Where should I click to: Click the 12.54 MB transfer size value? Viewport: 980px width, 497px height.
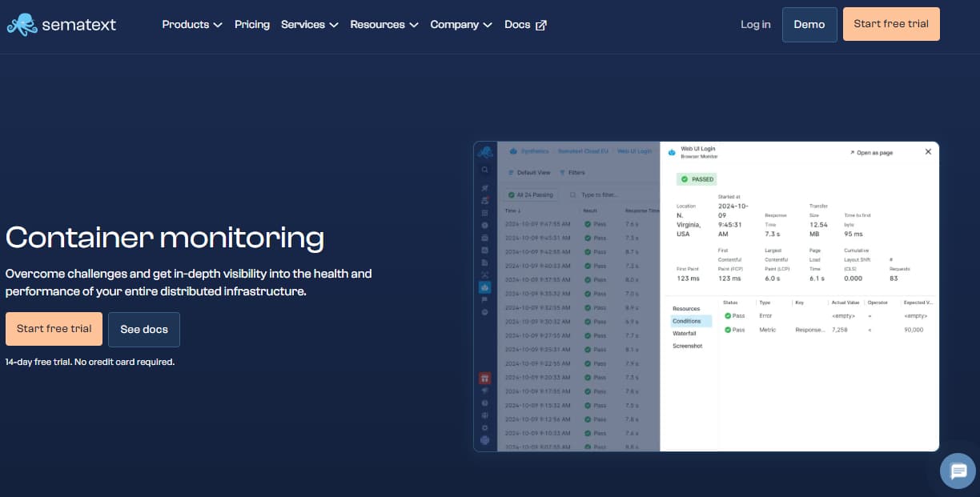click(819, 230)
